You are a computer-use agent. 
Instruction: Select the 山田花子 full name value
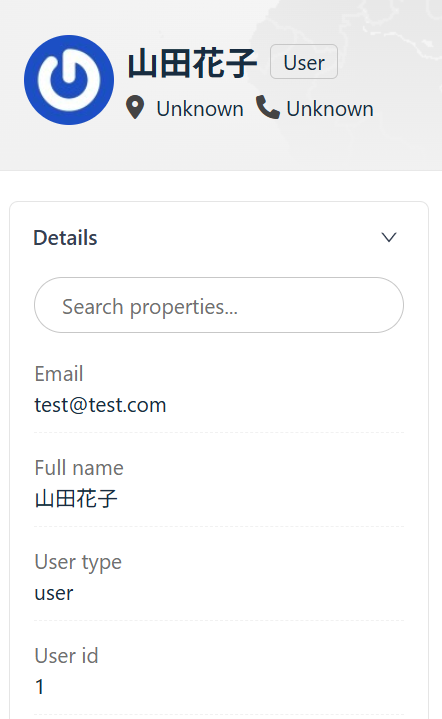click(x=76, y=498)
